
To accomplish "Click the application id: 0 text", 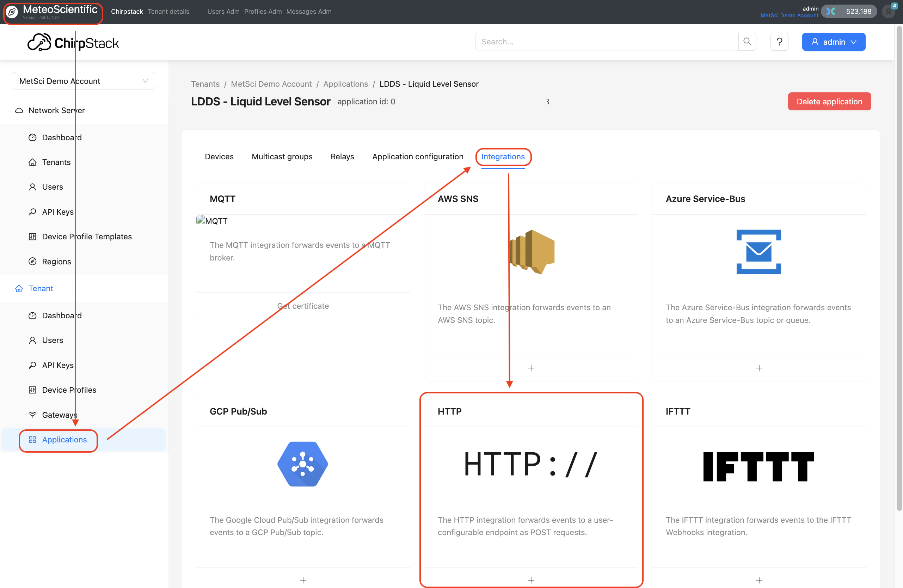I will pyautogui.click(x=366, y=102).
